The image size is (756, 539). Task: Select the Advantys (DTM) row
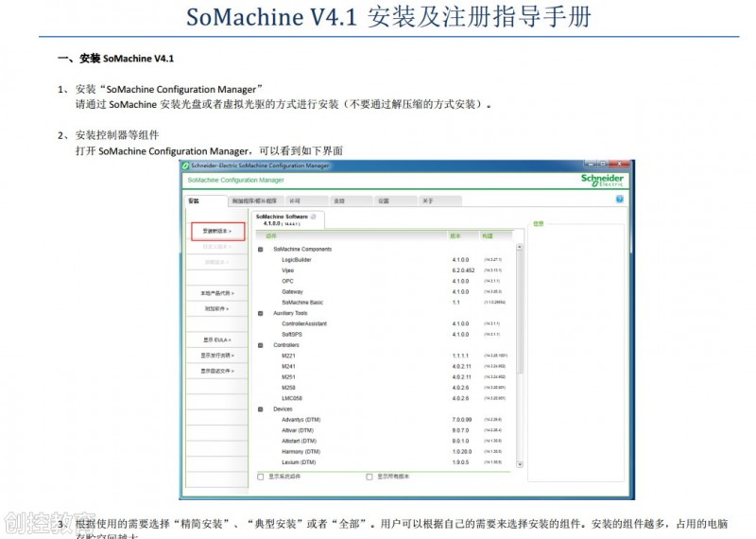click(x=386, y=420)
